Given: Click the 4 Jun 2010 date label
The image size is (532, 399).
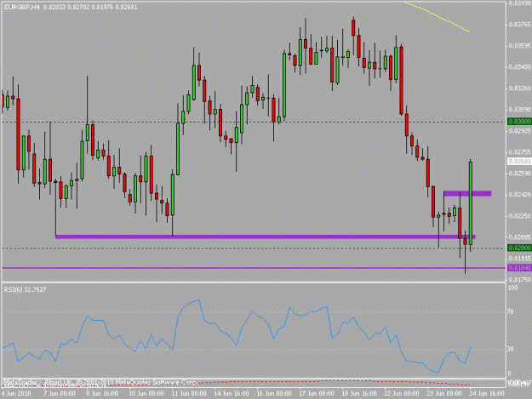Looking at the screenshot, I should 16,394.
